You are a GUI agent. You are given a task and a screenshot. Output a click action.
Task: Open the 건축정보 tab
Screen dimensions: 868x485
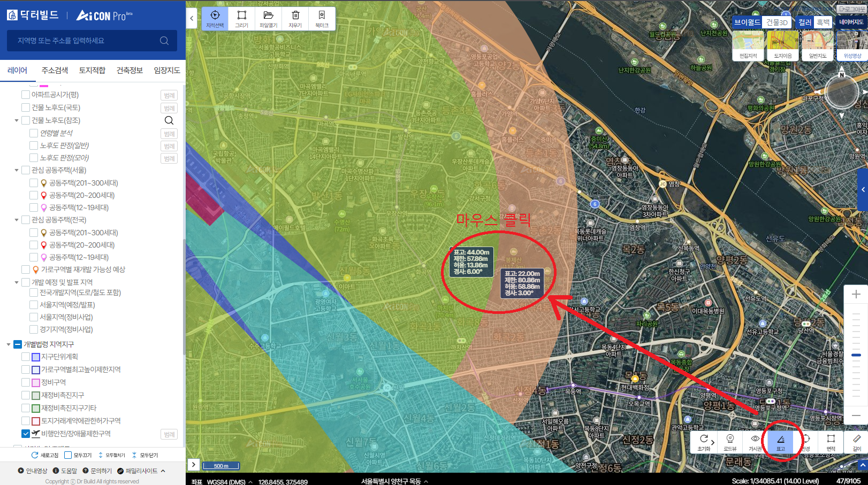click(130, 71)
